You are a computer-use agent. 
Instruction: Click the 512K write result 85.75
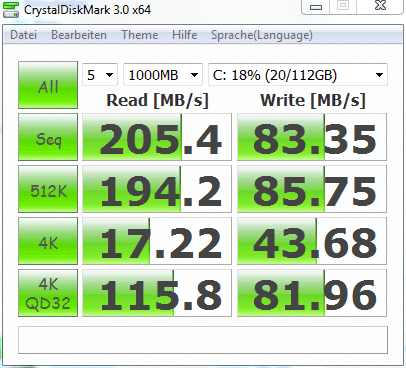[312, 189]
